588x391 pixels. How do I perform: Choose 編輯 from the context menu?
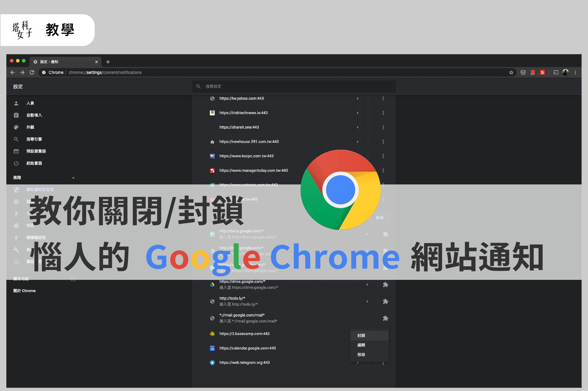(361, 345)
